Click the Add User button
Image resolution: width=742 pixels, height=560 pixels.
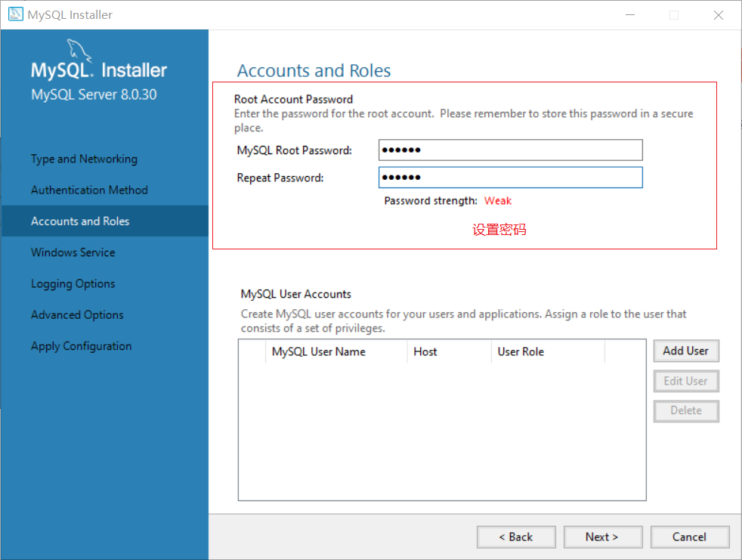coord(685,351)
